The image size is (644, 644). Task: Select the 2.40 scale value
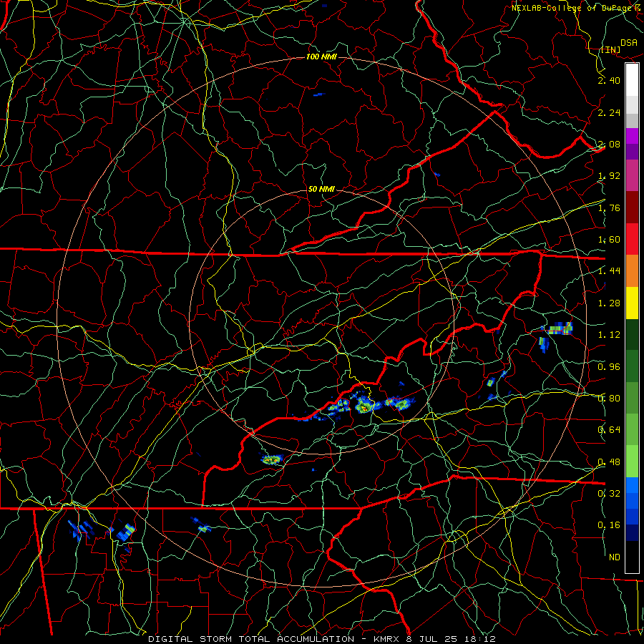coord(610,80)
